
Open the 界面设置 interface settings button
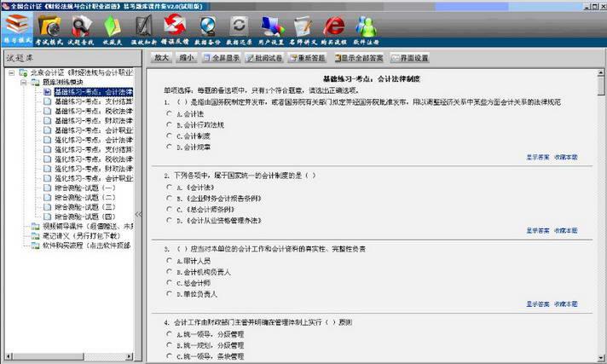[409, 58]
